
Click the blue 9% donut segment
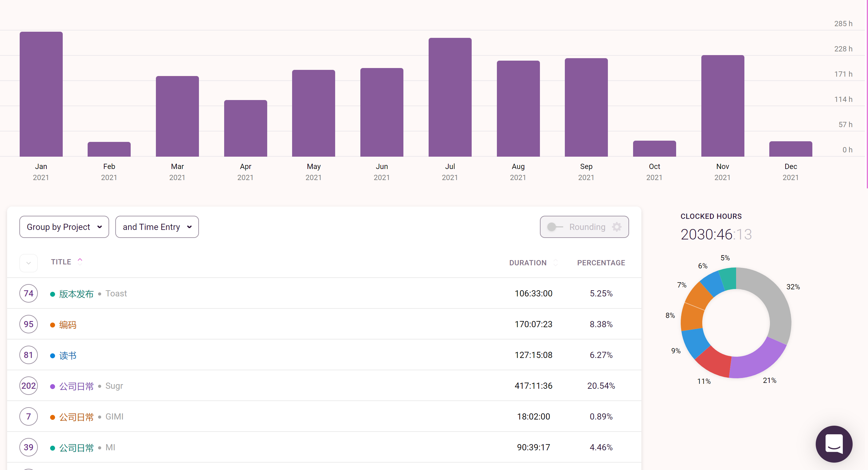695,341
